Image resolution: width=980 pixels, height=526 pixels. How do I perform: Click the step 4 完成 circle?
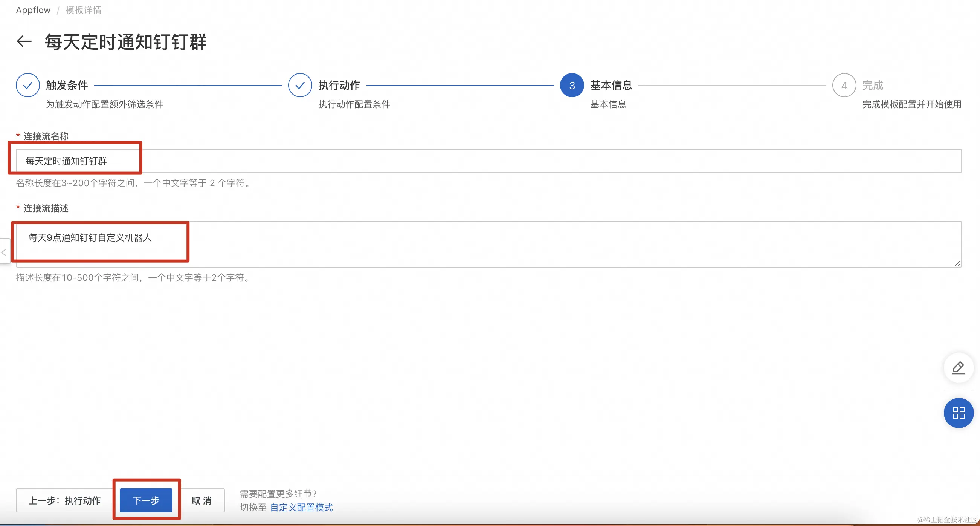pos(844,85)
